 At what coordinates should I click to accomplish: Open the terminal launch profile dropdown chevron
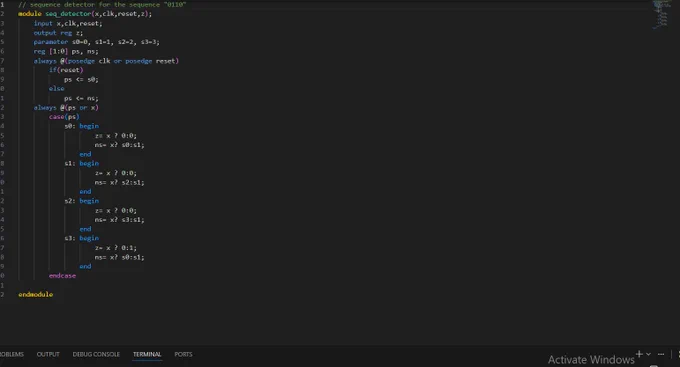(x=648, y=354)
